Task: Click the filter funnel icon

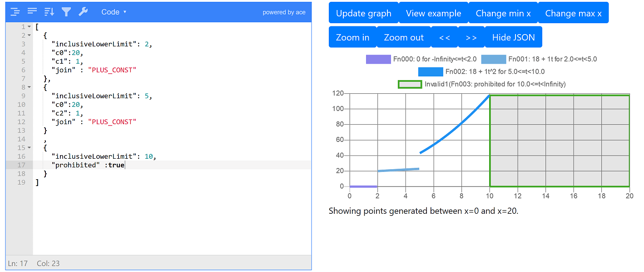Action: pyautogui.click(x=66, y=12)
